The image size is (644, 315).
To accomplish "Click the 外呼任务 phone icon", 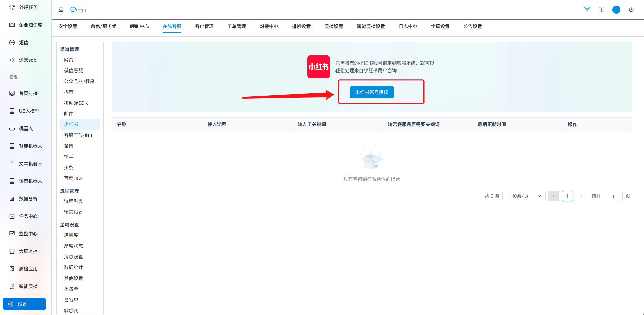I will 12,7.
